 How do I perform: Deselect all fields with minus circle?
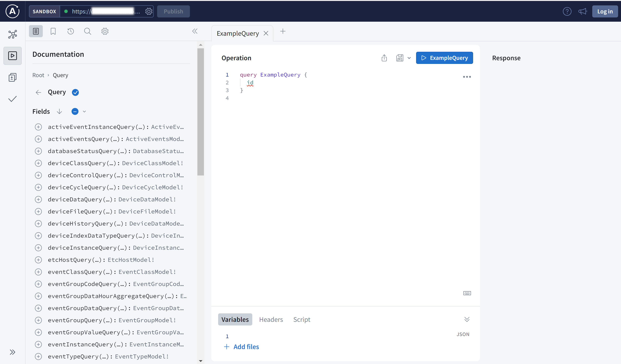[x=75, y=112]
